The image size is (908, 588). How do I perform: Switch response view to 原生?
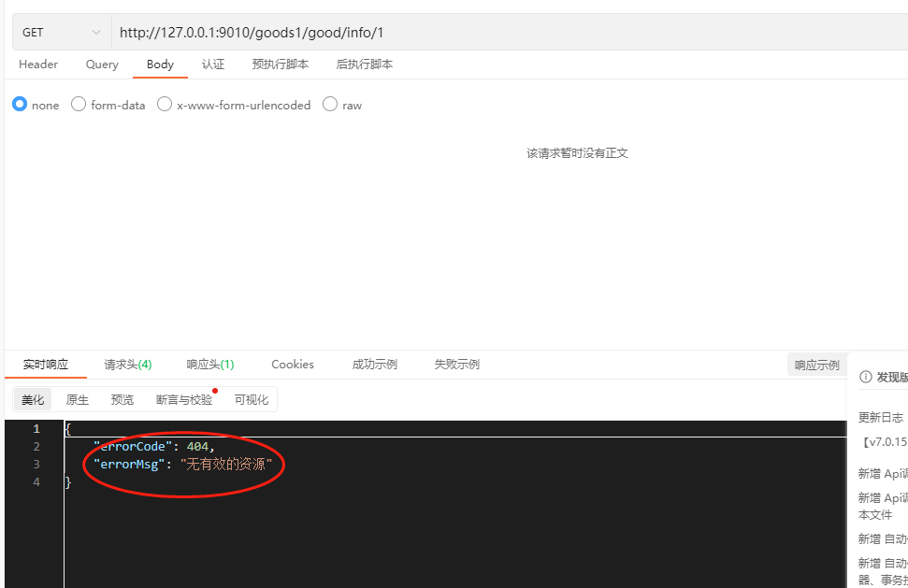click(78, 400)
